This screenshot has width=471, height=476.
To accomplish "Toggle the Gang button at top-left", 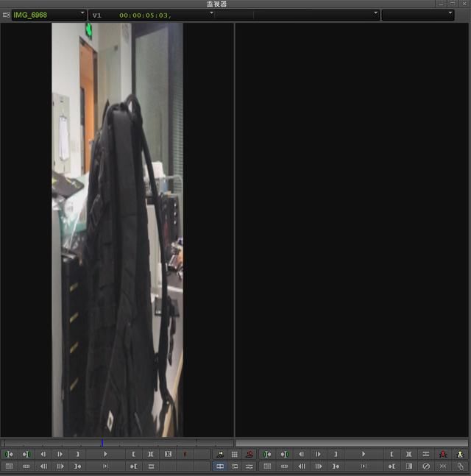I will (x=6, y=15).
